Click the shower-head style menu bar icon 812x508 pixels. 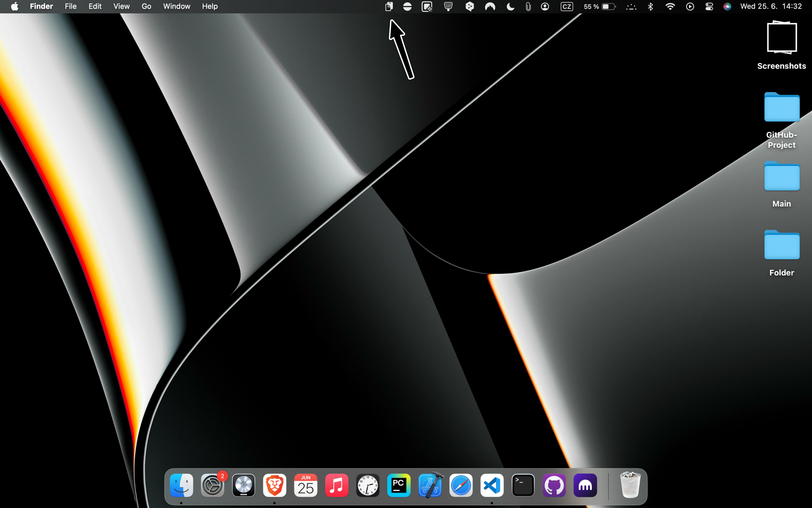click(448, 6)
